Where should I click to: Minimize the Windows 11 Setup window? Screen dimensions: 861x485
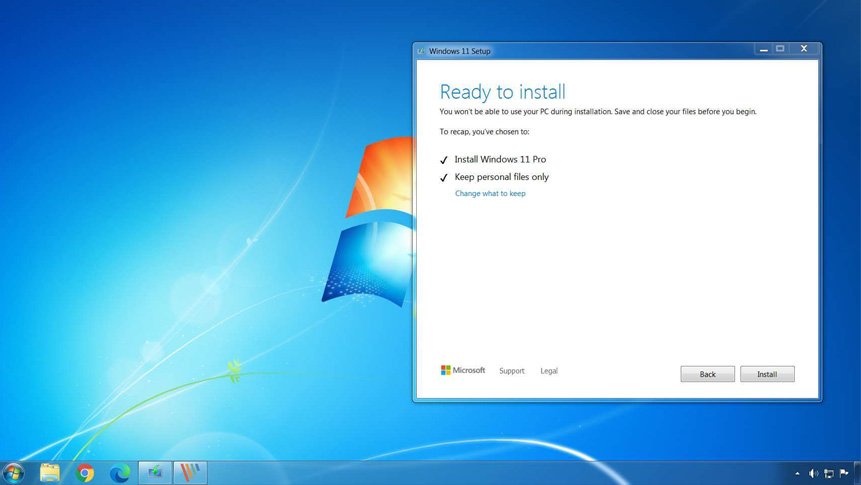(763, 48)
